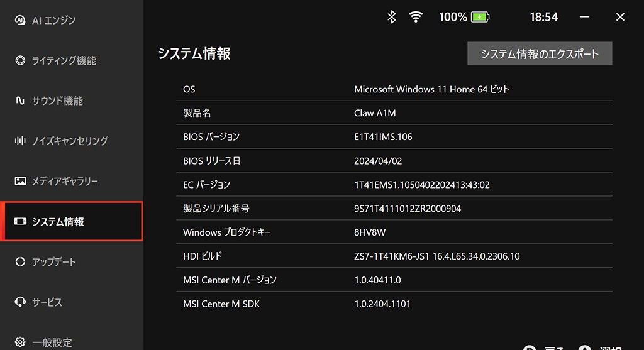Select the date 2024/04/02
This screenshot has width=644, height=350.
(x=378, y=161)
